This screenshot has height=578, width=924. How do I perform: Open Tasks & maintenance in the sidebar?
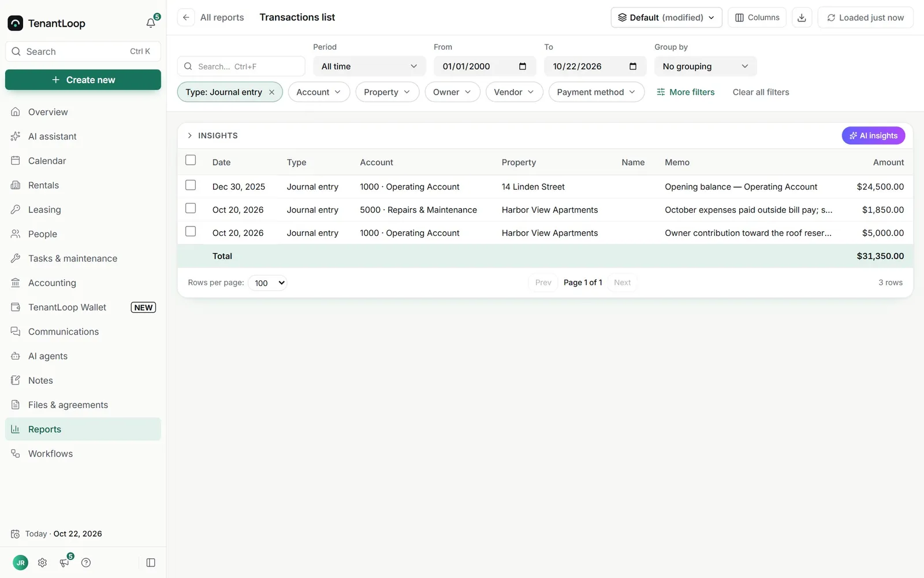point(83,258)
